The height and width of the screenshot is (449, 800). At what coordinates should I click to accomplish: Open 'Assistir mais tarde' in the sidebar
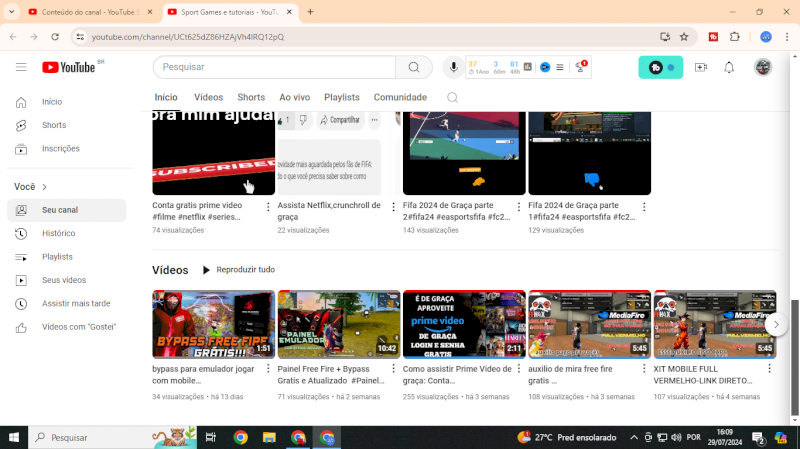coord(76,303)
